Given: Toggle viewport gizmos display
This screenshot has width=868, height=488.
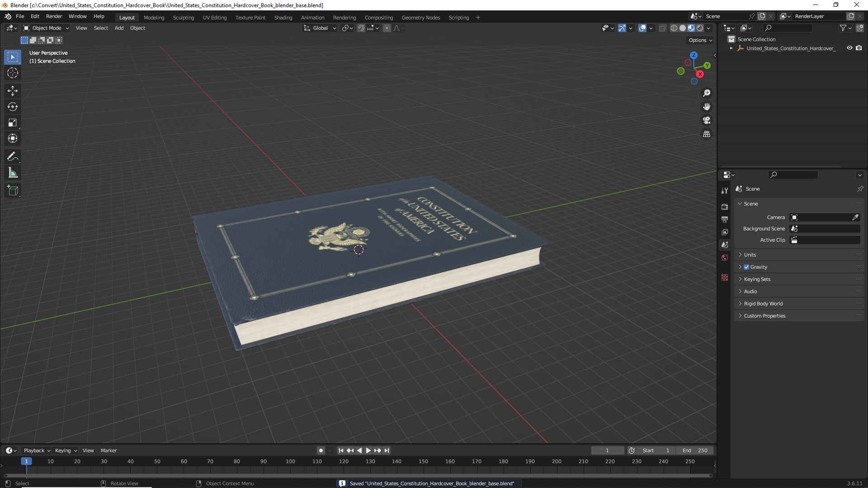Looking at the screenshot, I should tap(622, 28).
